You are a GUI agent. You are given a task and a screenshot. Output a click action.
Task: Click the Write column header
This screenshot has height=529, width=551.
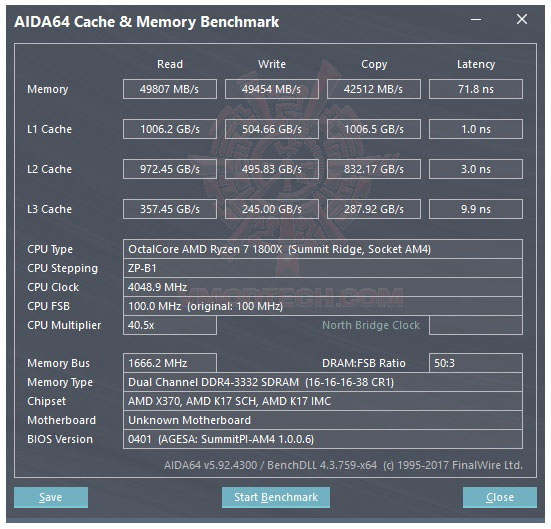[x=272, y=64]
